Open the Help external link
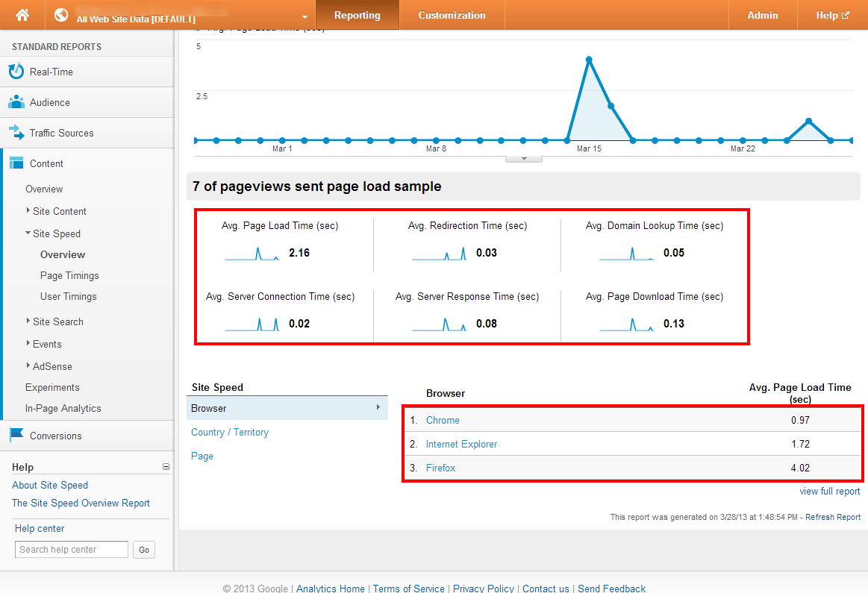The height and width of the screenshot is (593, 868). 832,15
